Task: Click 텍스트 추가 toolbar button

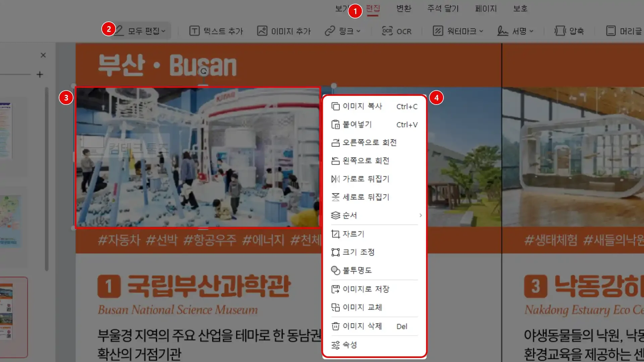Action: 216,31
